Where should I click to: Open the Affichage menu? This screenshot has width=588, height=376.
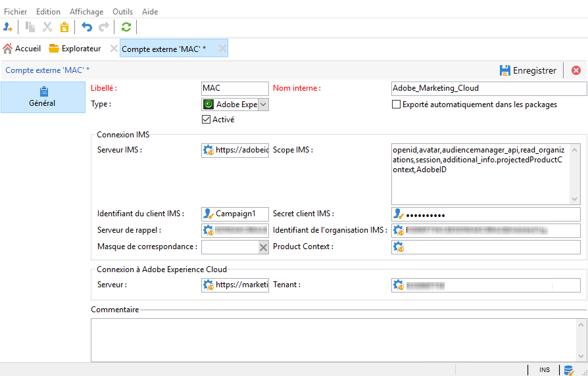click(87, 12)
